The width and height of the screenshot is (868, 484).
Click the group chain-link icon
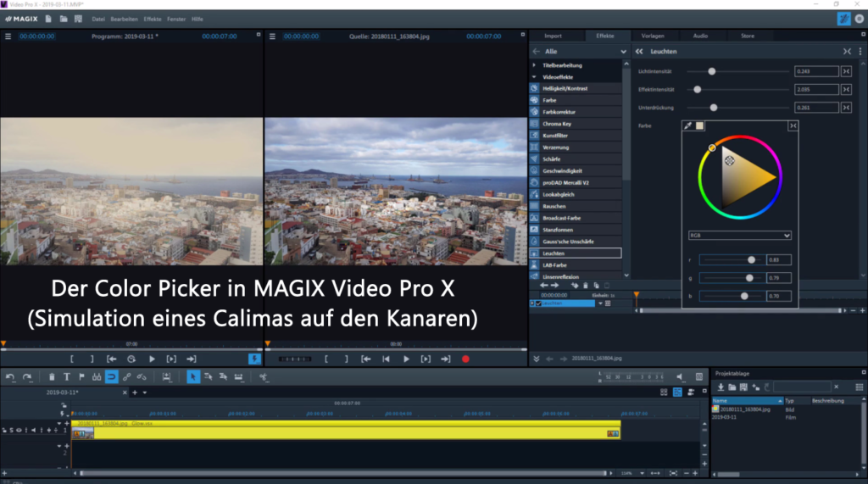coord(127,377)
